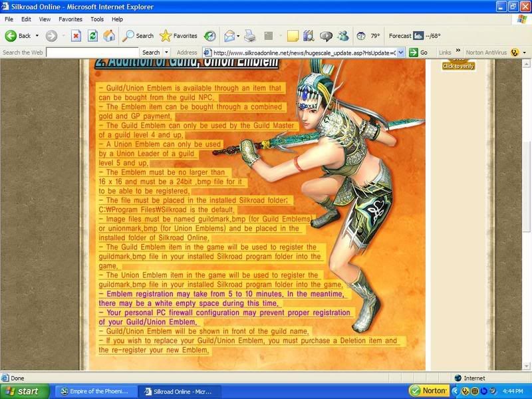532x399 pixels.
Task: Click the Back navigation button
Action: (x=19, y=36)
